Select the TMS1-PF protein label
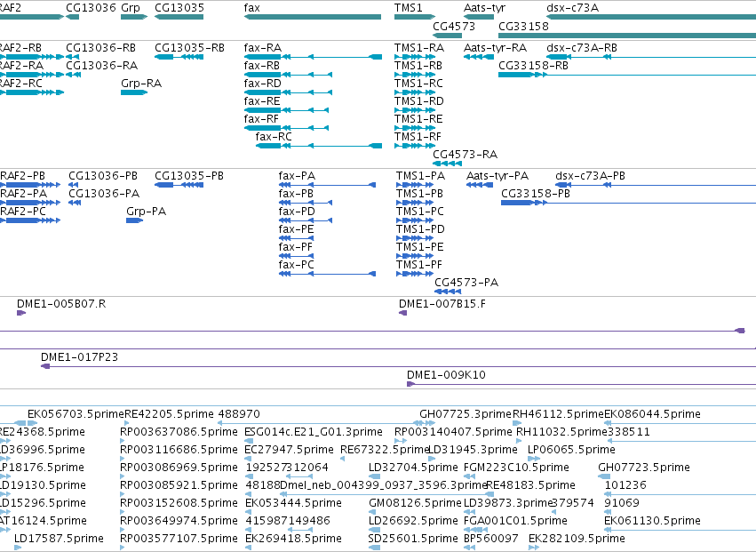Image resolution: width=756 pixels, height=552 pixels. click(x=419, y=264)
